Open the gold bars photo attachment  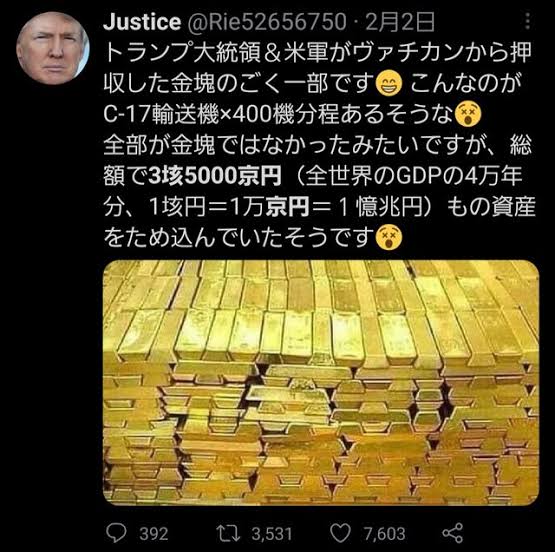click(x=321, y=383)
